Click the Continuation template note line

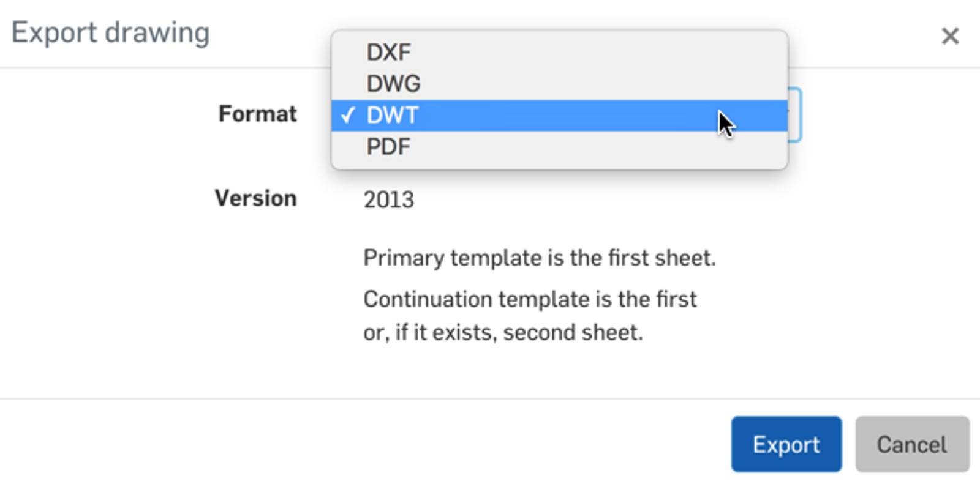(x=530, y=300)
